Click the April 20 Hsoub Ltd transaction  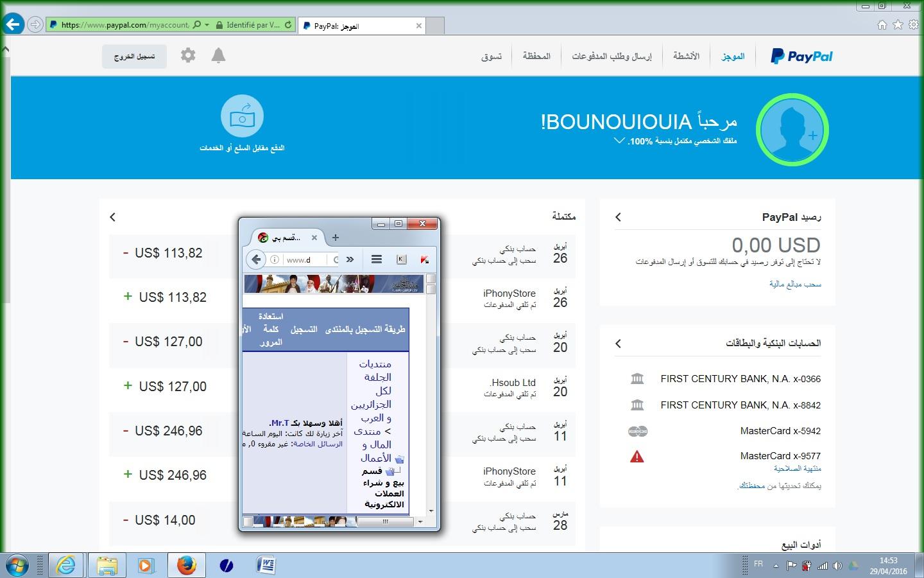(342, 387)
